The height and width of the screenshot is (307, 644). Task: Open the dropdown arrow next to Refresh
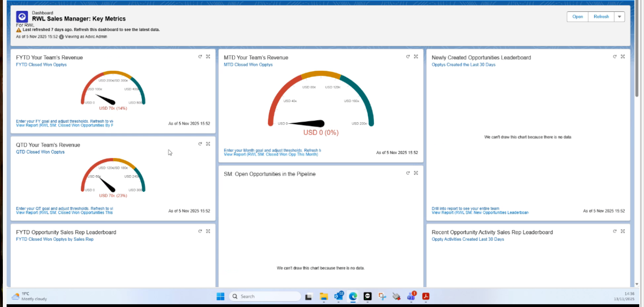pos(619,17)
